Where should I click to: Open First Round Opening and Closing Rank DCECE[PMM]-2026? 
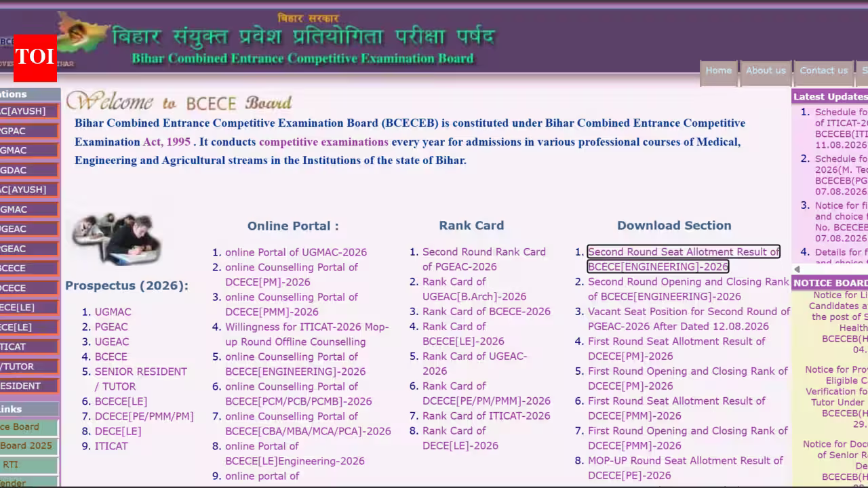pos(688,438)
